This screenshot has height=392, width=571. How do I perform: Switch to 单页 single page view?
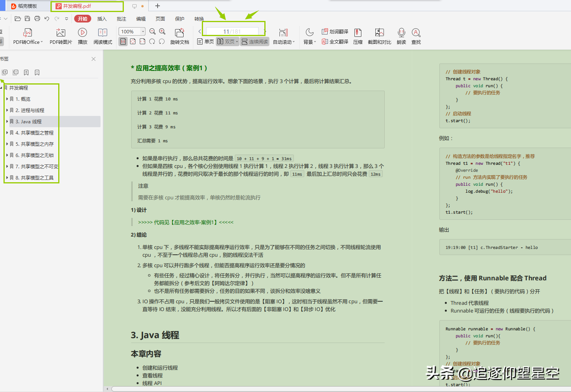click(x=205, y=41)
